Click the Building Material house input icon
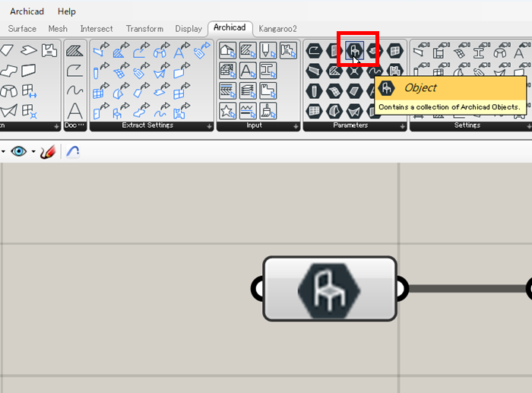 [227, 51]
